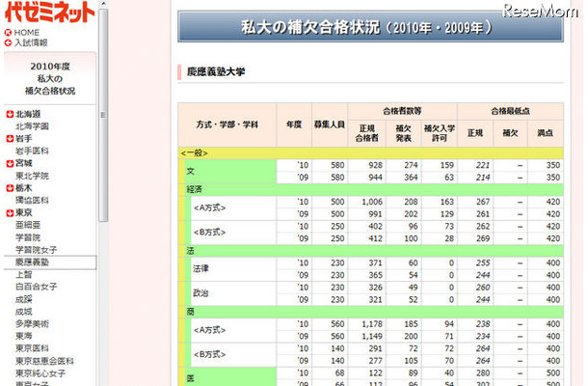Open 北海学園 in sidebar

point(32,126)
